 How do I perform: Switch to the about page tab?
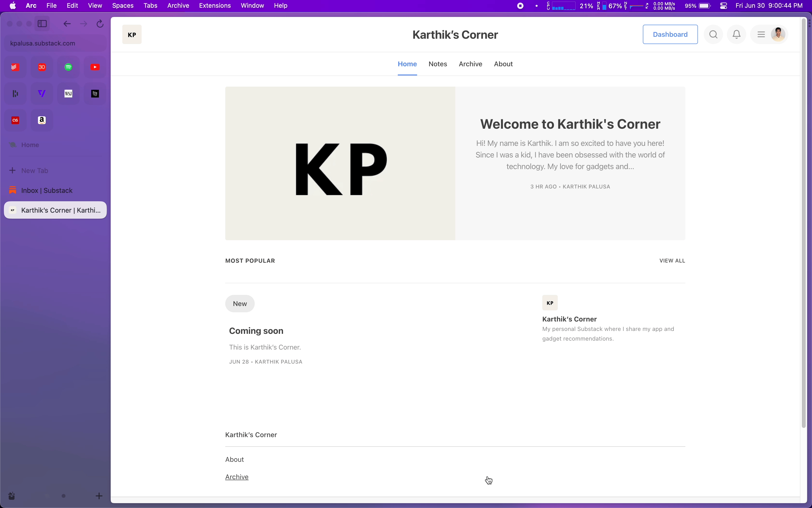click(x=504, y=64)
